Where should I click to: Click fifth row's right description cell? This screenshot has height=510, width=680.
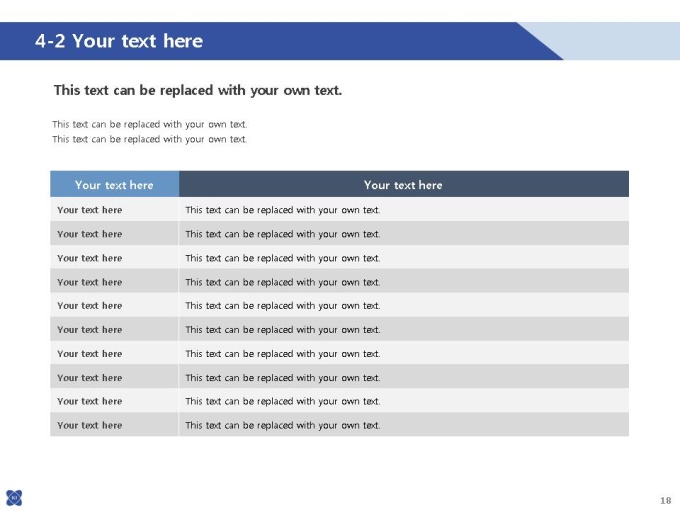(x=404, y=305)
